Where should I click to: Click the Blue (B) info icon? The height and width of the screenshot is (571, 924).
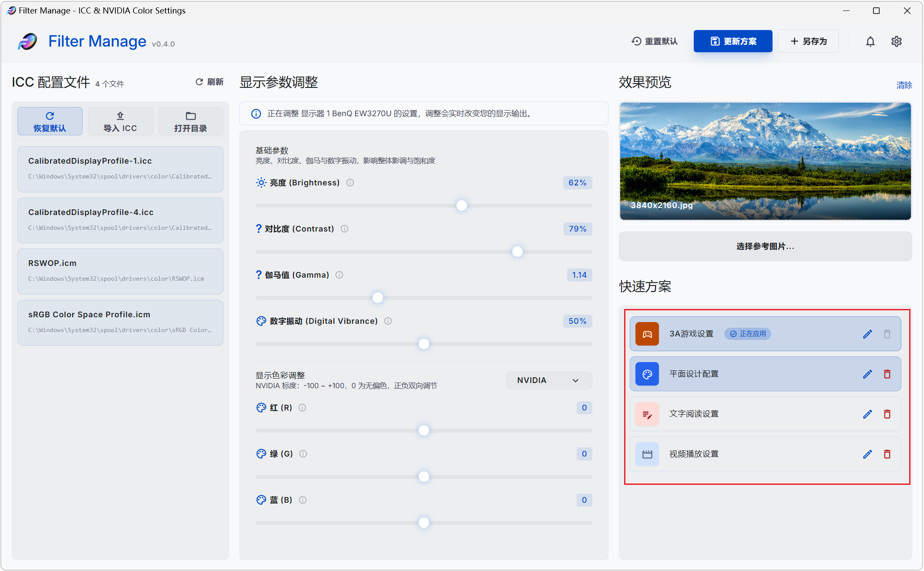click(x=302, y=500)
